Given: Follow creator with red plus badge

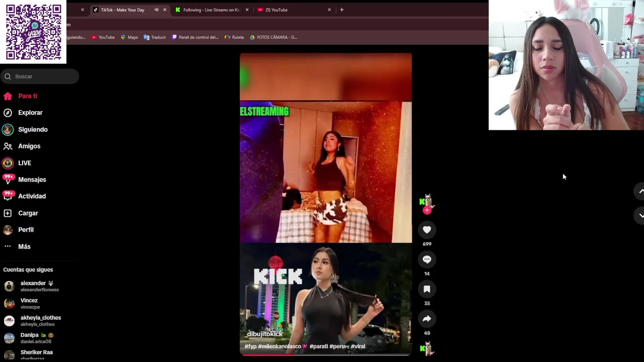Looking at the screenshot, I should click(427, 211).
